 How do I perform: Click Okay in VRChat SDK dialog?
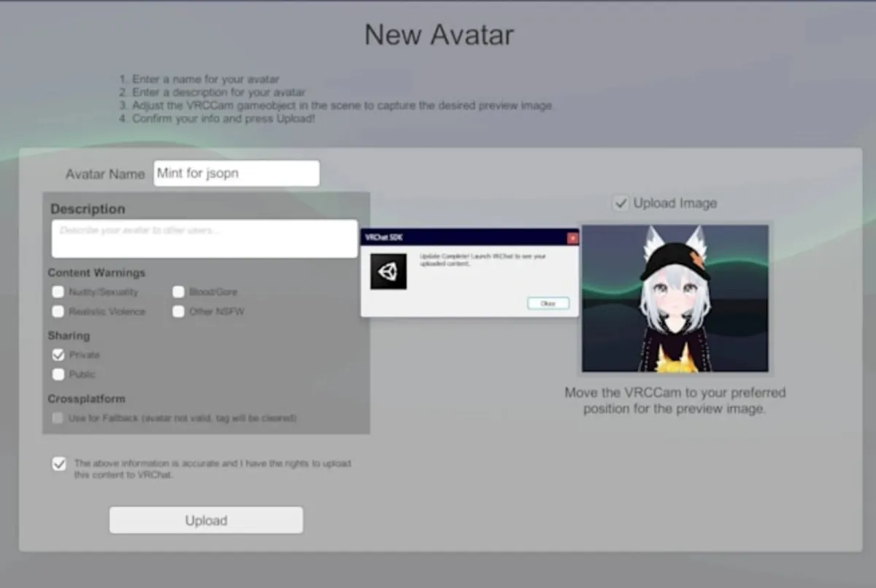pos(548,303)
